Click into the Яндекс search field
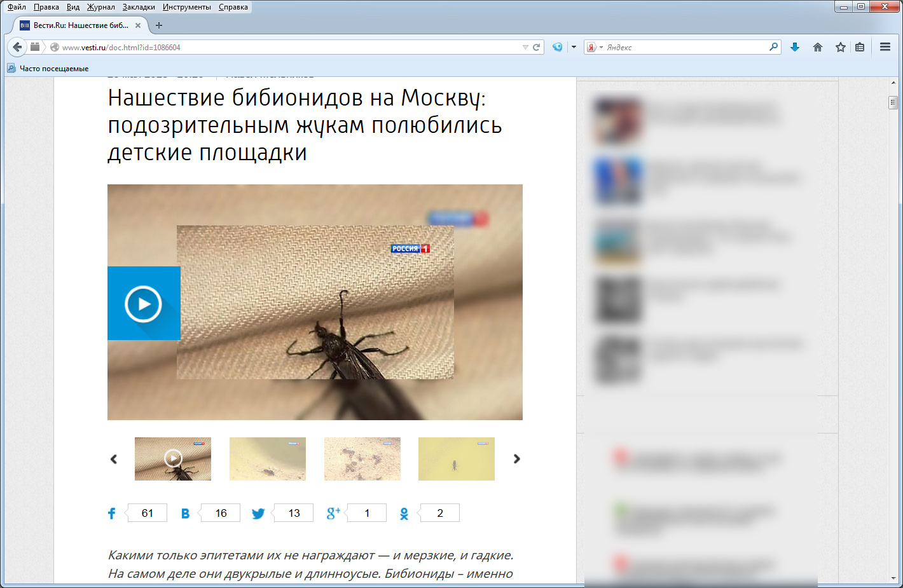Screen dimensions: 903x588 coord(684,47)
